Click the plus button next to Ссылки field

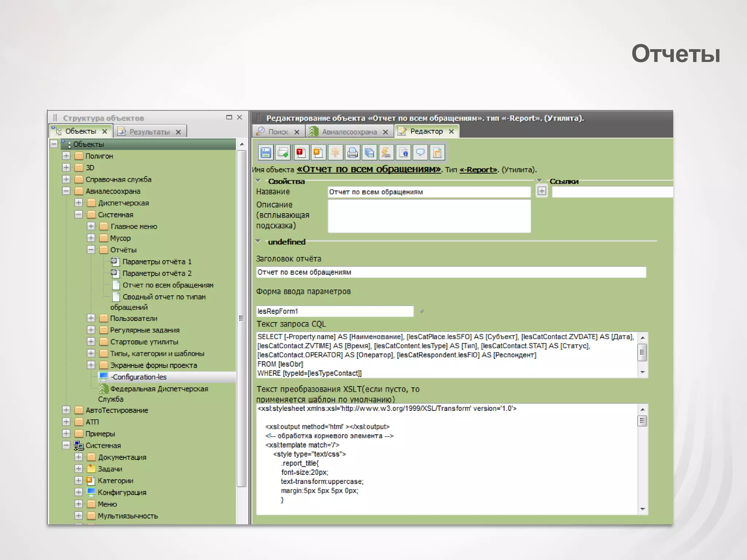click(x=542, y=191)
